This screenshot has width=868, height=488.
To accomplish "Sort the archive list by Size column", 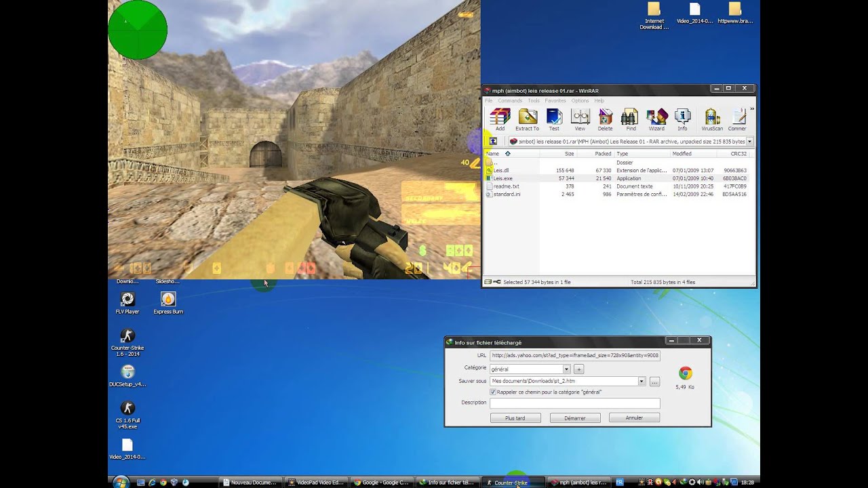I will point(558,154).
